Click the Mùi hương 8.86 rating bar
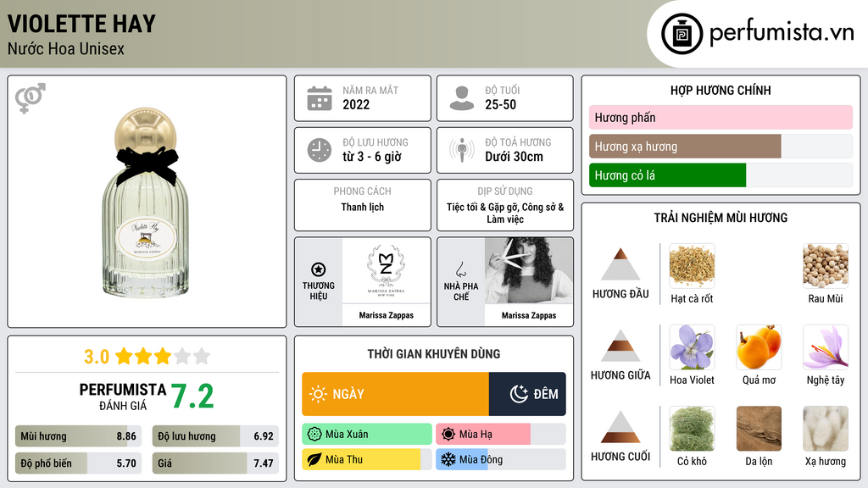The height and width of the screenshot is (488, 868). click(x=79, y=436)
